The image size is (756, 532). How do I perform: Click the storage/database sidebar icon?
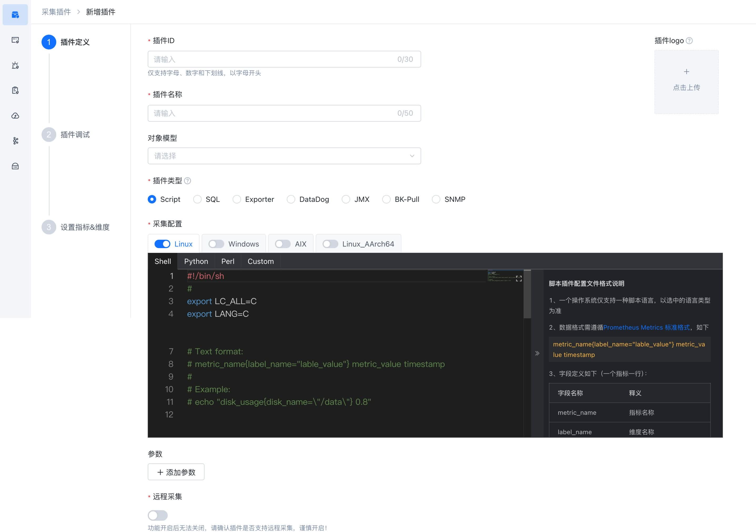pyautogui.click(x=16, y=166)
